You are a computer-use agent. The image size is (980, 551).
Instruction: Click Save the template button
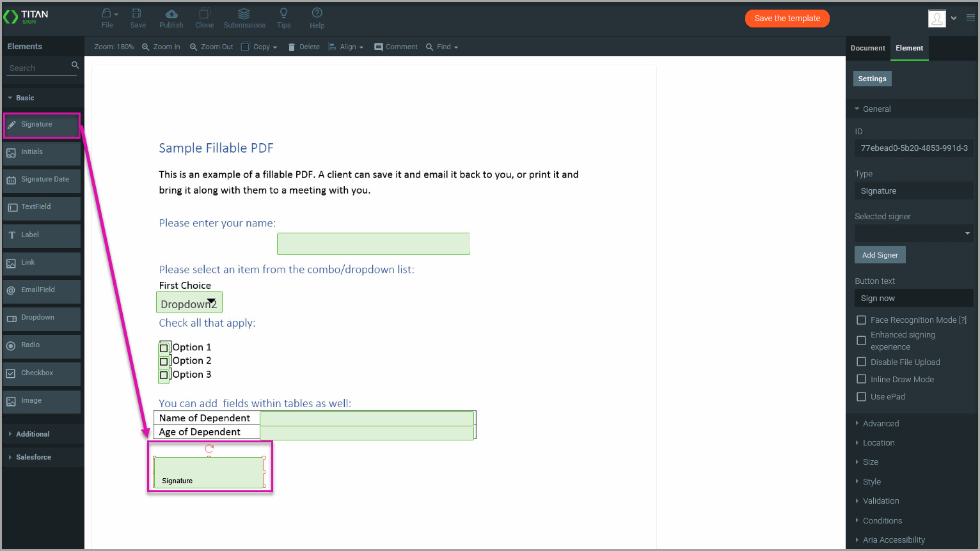787,19
